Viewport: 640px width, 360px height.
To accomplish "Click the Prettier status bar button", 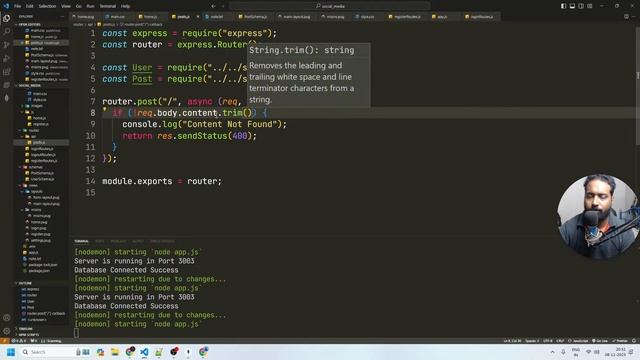I will 620,341.
